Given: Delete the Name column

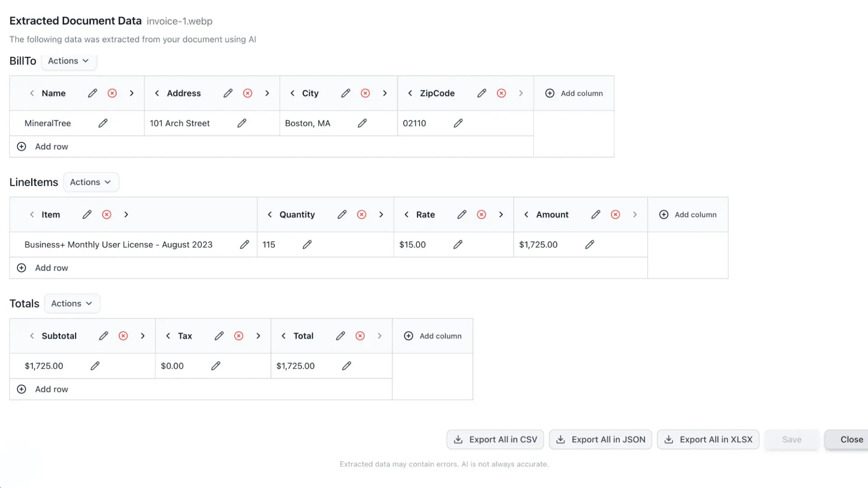Looking at the screenshot, I should [112, 93].
